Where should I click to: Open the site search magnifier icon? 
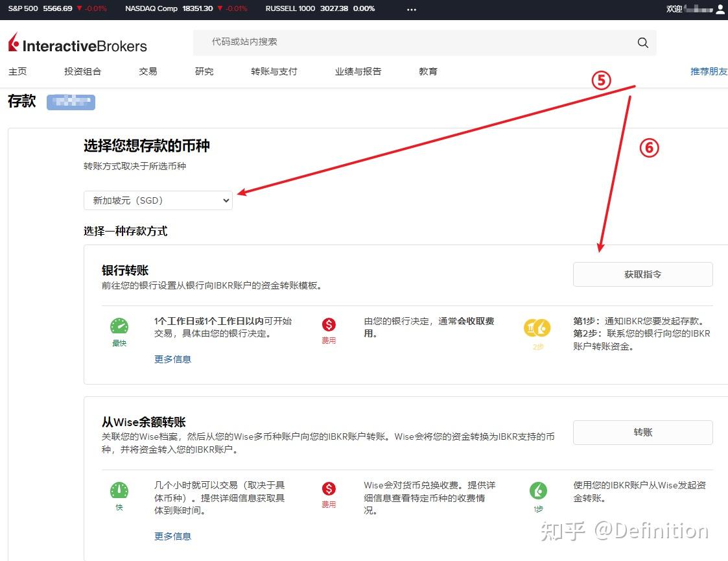click(x=642, y=42)
